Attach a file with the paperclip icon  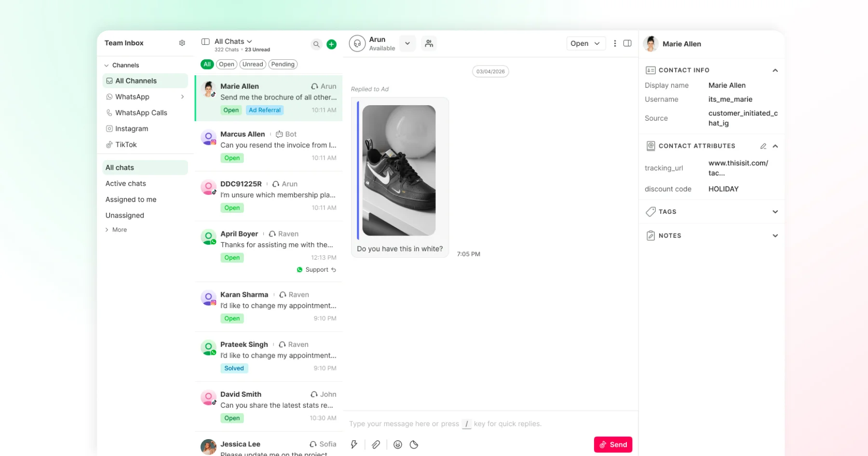[x=376, y=444]
